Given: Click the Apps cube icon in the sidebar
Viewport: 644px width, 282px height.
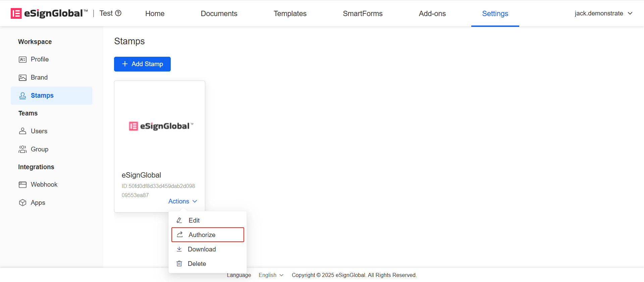Looking at the screenshot, I should [22, 203].
